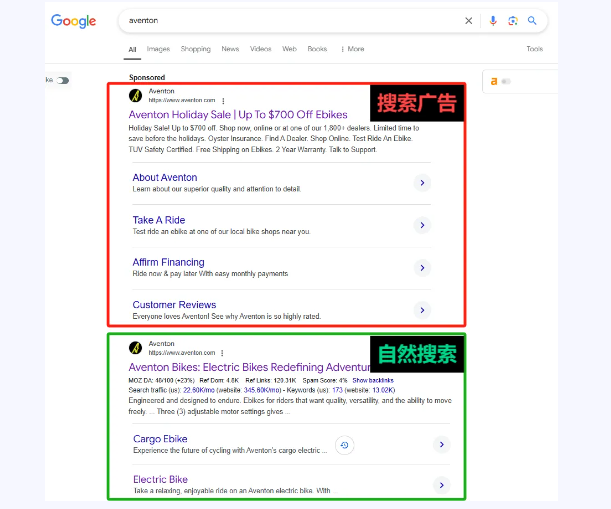Screen dimensions: 611x509
Task: Click the 345.80K/mo website traffic value
Action: [x=260, y=390]
